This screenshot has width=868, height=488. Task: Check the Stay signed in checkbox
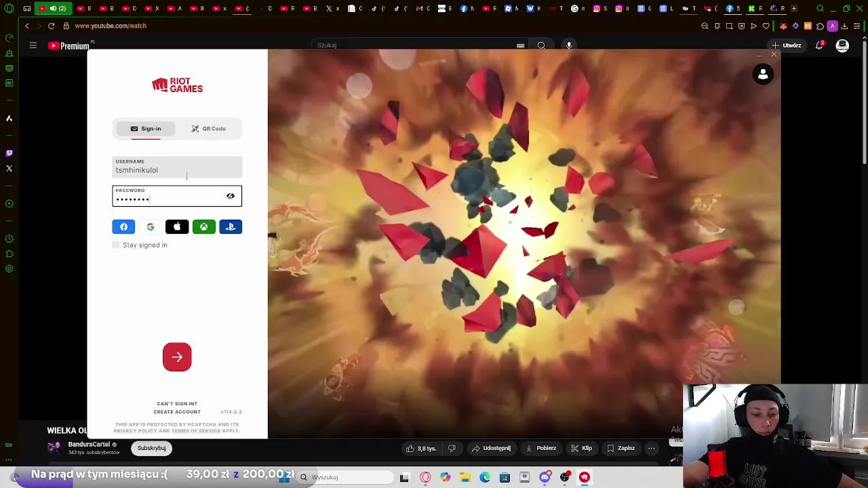116,245
